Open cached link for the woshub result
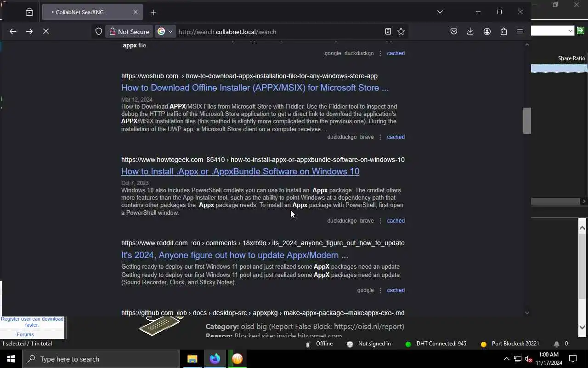The image size is (588, 368). click(396, 137)
